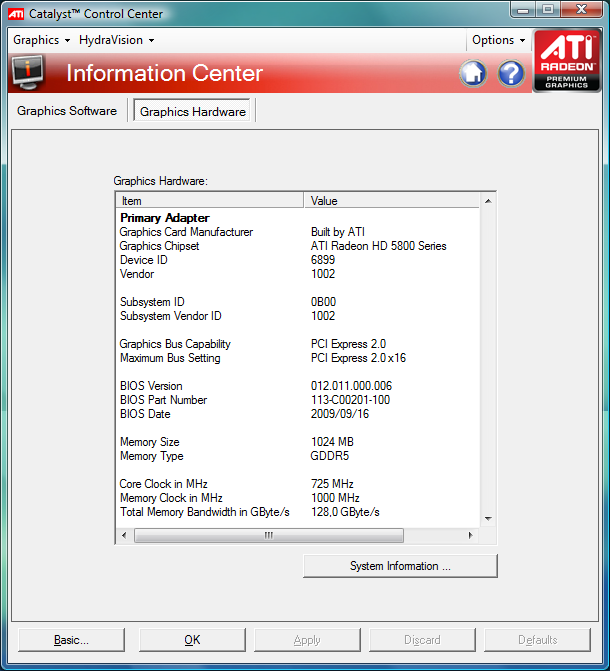Image resolution: width=610 pixels, height=671 pixels.
Task: Click the 128,0 GByte/s value
Action: [345, 512]
